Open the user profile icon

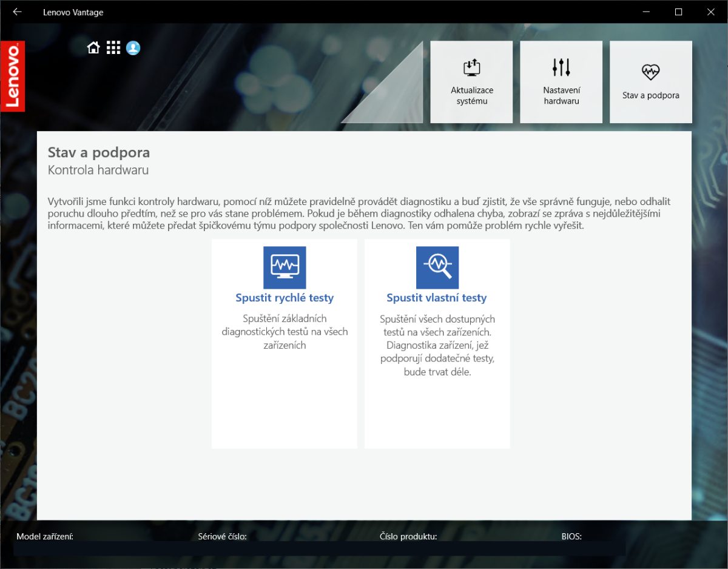133,48
